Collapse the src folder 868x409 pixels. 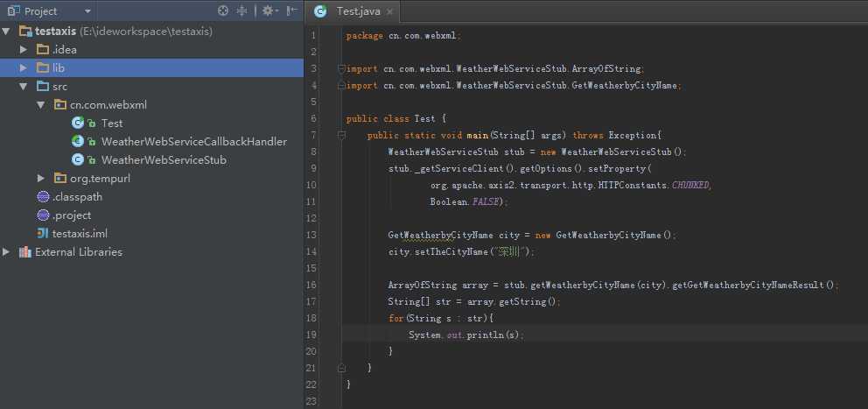[24, 87]
